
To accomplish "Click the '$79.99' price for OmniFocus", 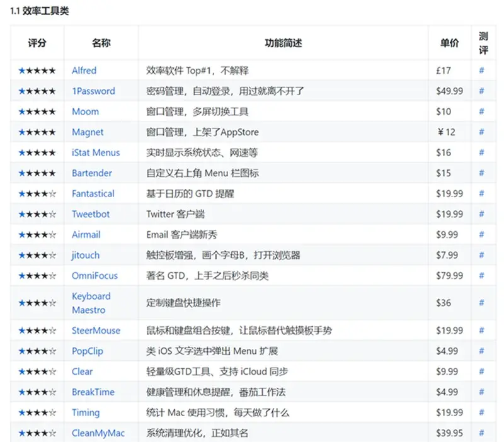I will [449, 276].
